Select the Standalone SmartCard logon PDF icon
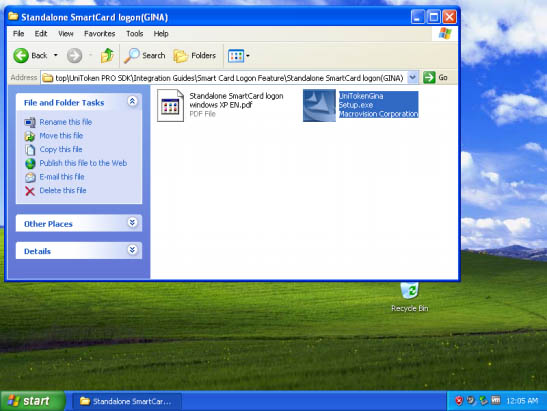 click(x=170, y=105)
